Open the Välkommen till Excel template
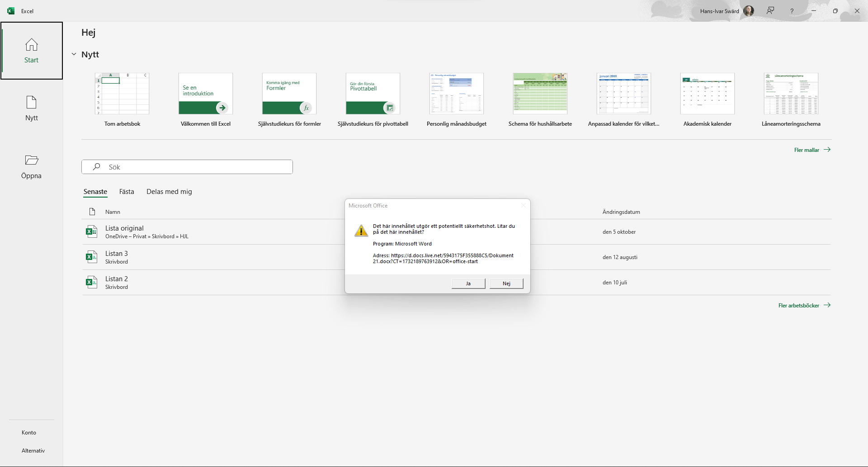This screenshot has width=868, height=467. 206,100
